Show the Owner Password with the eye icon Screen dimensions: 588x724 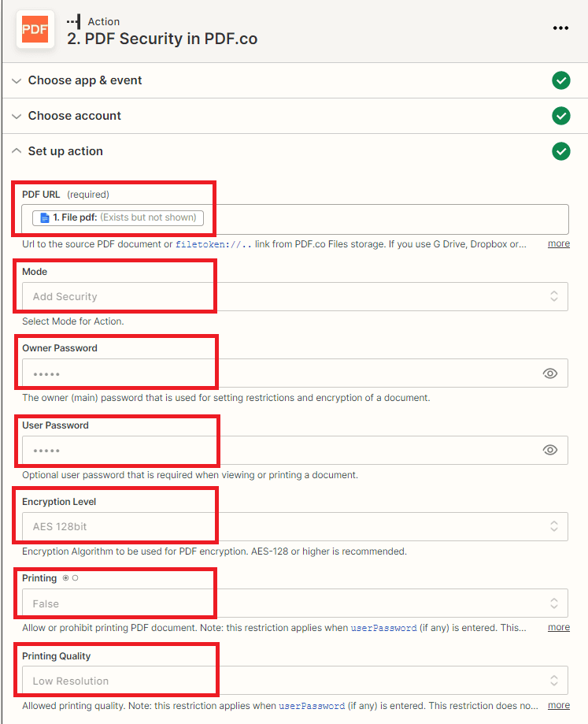click(x=550, y=373)
